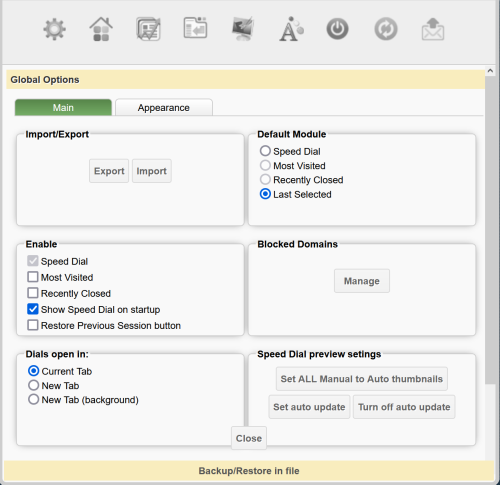500x485 pixels.
Task: Enable Restore Previous Session button checkbox
Action: pyautogui.click(x=33, y=325)
